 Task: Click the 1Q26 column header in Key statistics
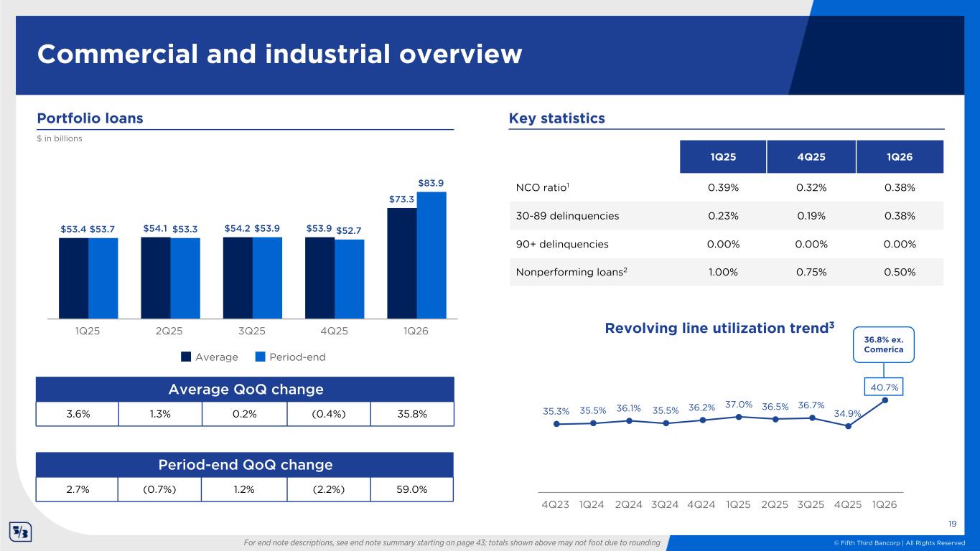click(x=900, y=156)
